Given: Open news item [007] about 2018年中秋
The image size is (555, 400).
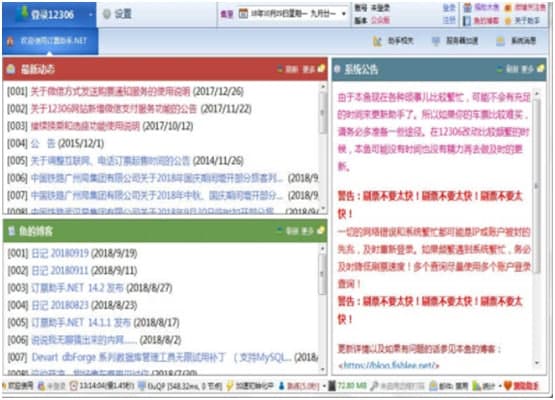Looking at the screenshot, I should point(157,195).
